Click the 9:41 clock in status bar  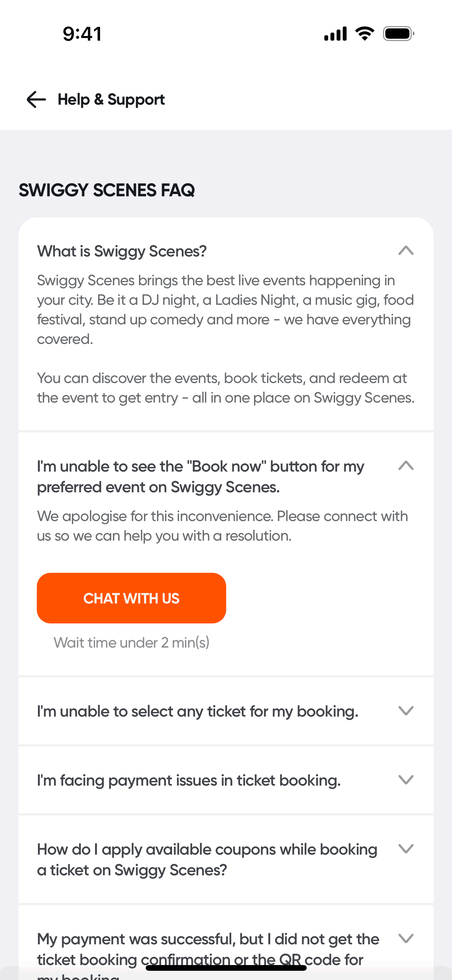pyautogui.click(x=82, y=34)
